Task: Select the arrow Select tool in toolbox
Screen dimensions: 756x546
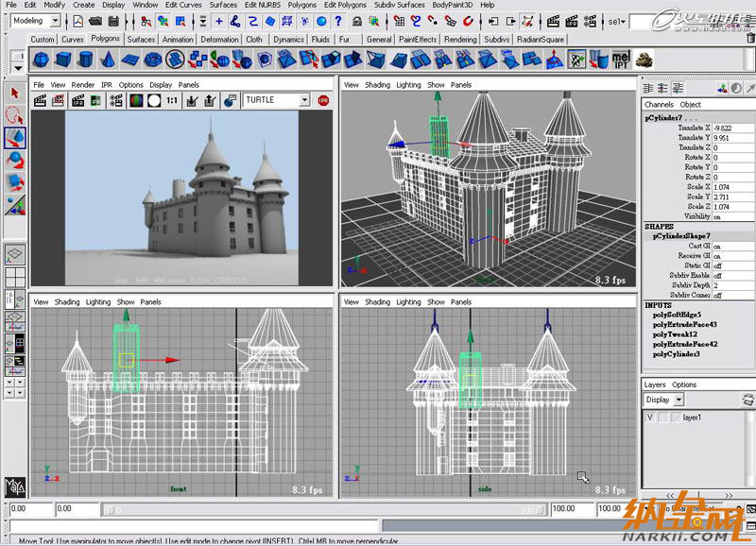Action: click(x=14, y=93)
